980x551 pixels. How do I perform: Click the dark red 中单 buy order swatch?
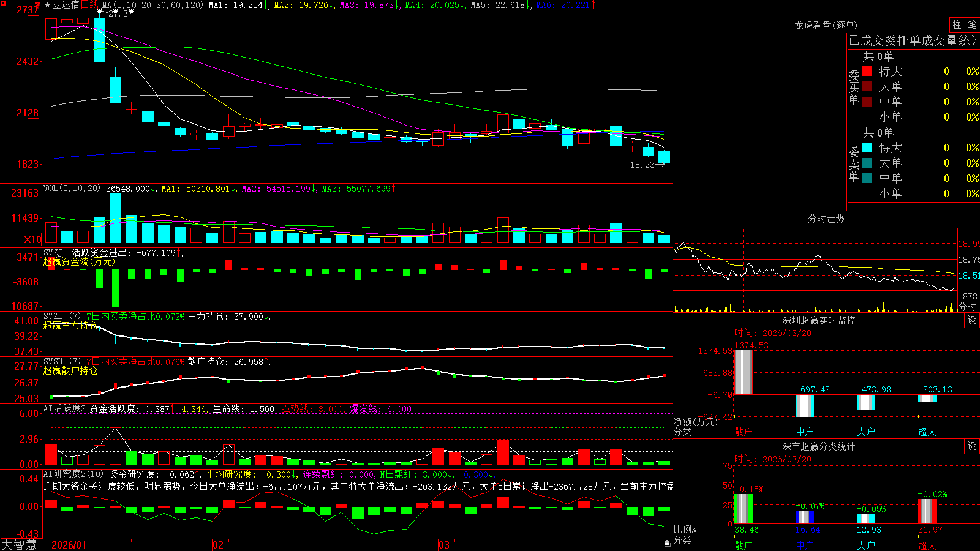point(867,102)
